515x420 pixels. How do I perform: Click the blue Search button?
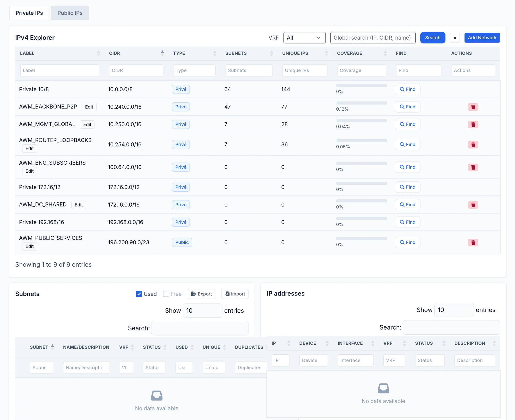[x=433, y=38]
